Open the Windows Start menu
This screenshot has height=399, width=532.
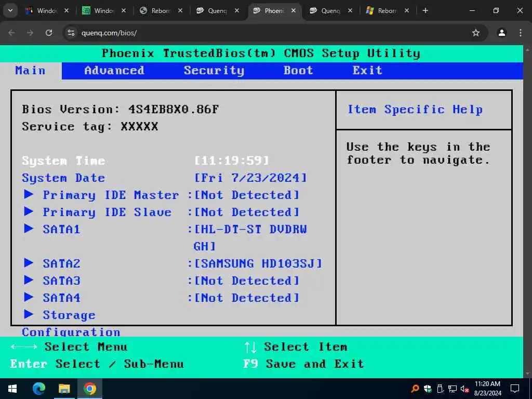pyautogui.click(x=12, y=389)
